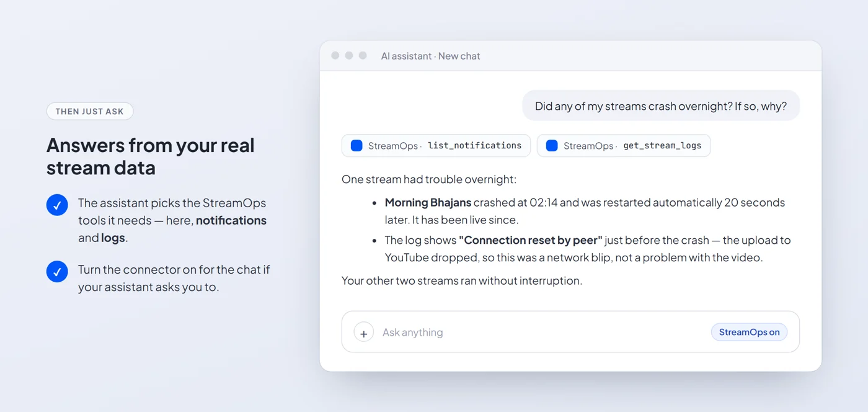This screenshot has width=868, height=412.
Task: Click the THEN JUST ASK badge
Action: pyautogui.click(x=90, y=112)
